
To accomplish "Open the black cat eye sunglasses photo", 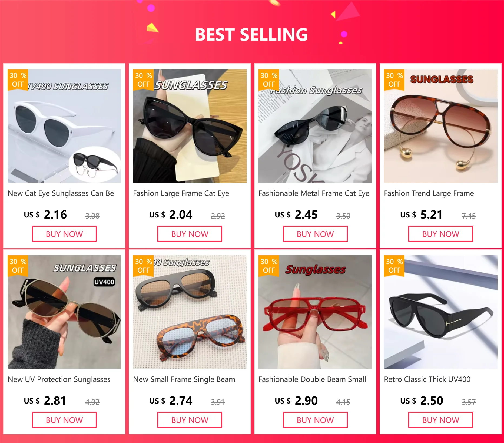I will pyautogui.click(x=190, y=126).
